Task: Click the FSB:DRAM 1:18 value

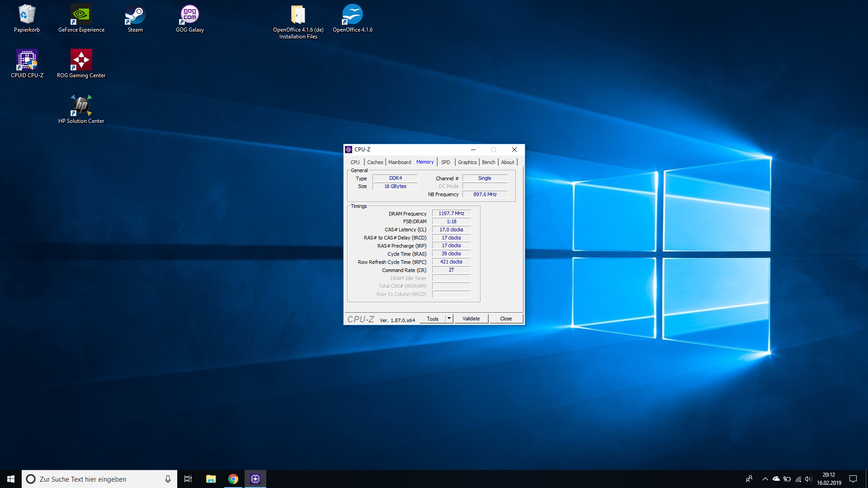Action: click(451, 221)
